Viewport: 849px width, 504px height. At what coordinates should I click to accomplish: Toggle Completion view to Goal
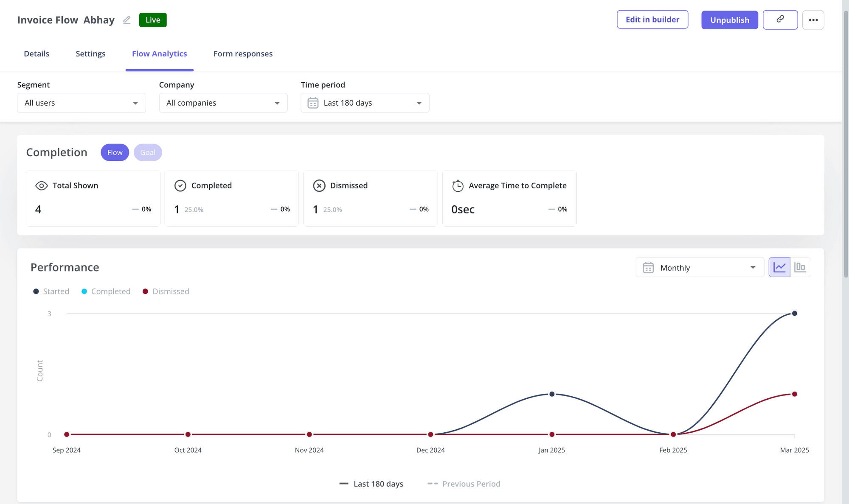coord(148,152)
